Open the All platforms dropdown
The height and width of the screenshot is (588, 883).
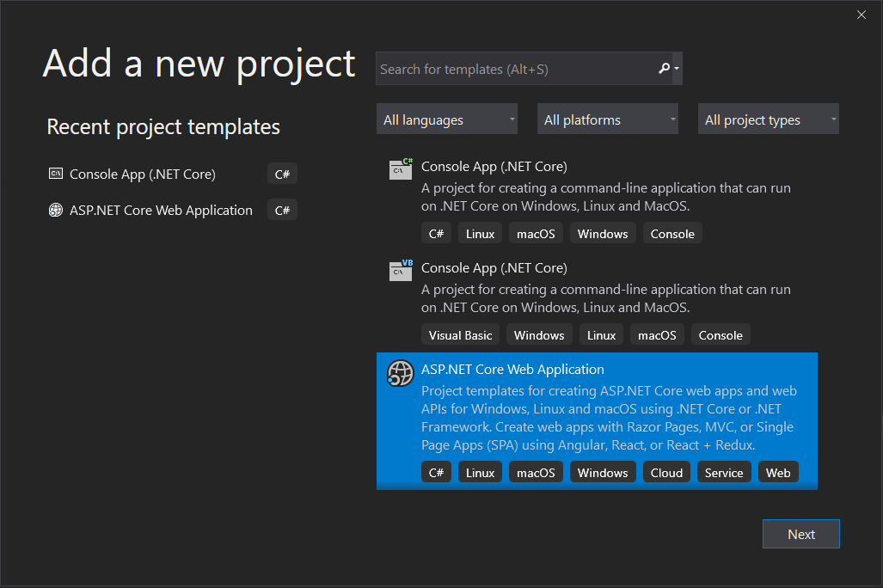[x=608, y=119]
